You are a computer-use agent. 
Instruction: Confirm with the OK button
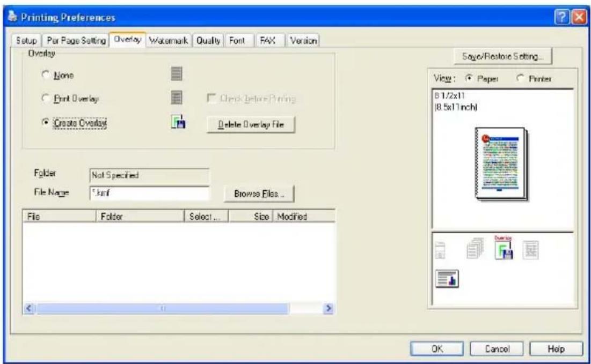click(437, 349)
